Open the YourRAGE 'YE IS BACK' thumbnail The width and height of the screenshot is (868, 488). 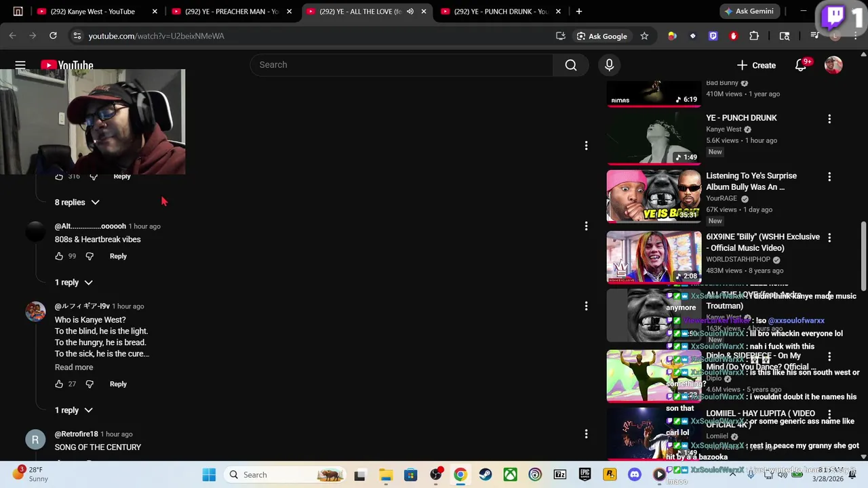click(654, 197)
